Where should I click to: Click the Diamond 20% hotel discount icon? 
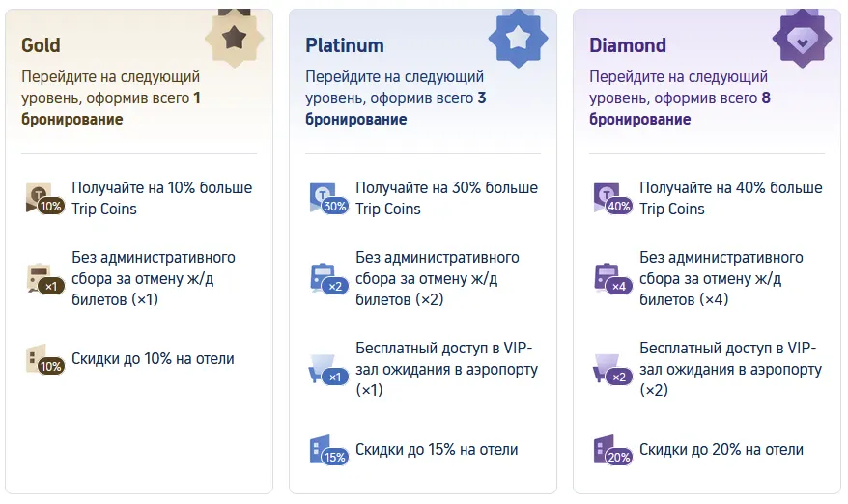pos(612,450)
